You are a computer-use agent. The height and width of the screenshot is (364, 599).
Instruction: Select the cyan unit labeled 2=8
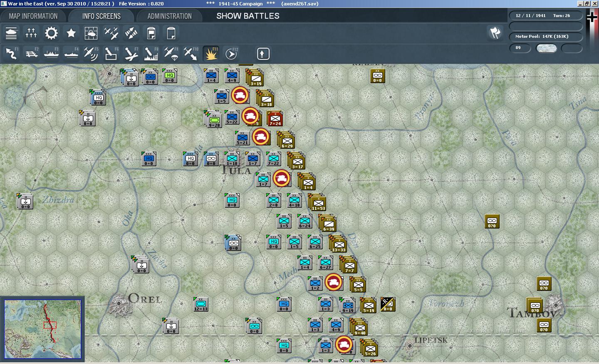point(273,200)
